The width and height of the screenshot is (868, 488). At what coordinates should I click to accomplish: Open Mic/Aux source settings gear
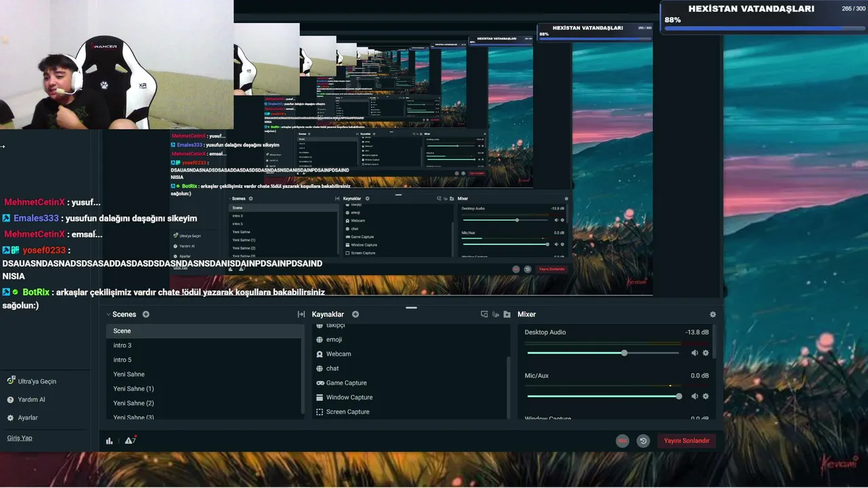coord(705,396)
